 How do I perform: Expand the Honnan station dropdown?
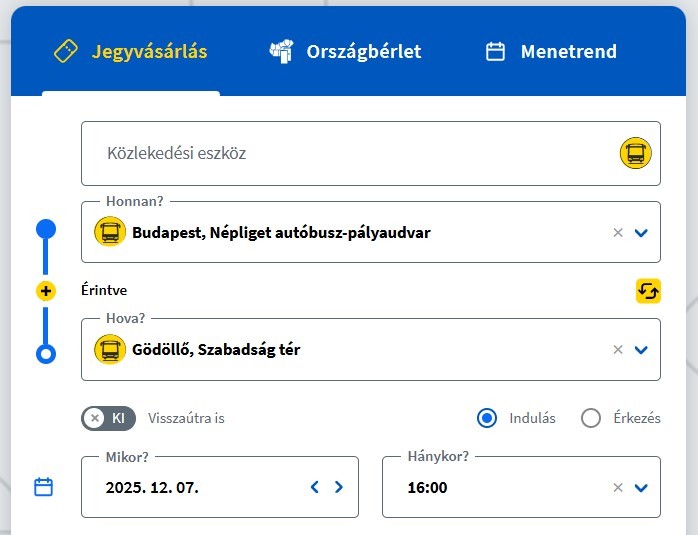642,232
